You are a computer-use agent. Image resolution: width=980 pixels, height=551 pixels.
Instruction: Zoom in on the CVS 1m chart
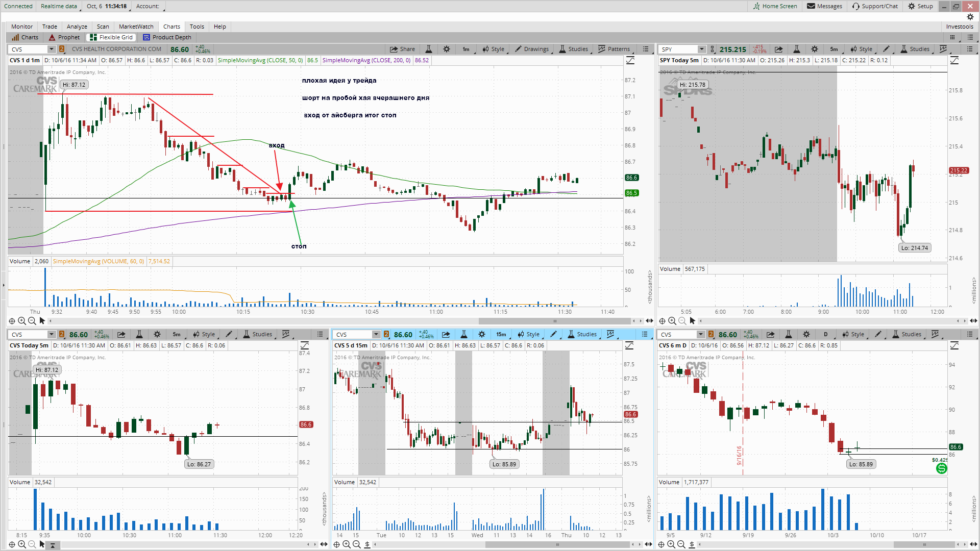pos(22,321)
